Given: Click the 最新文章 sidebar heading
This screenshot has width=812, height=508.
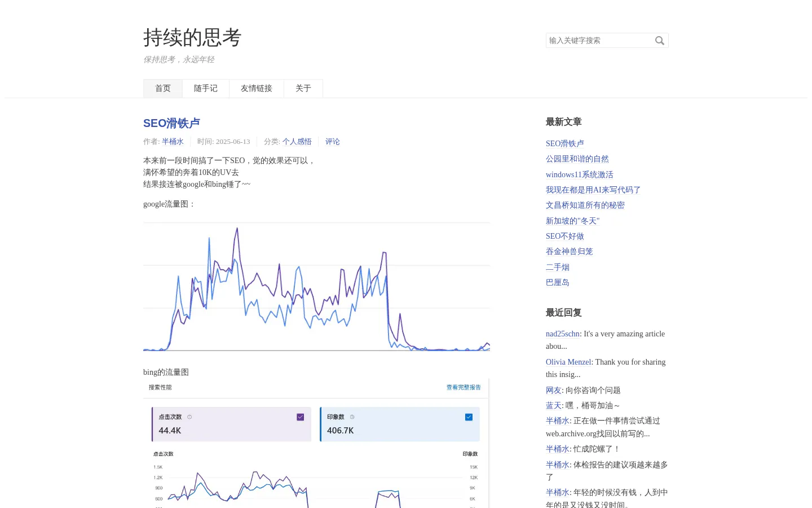Looking at the screenshot, I should (564, 122).
